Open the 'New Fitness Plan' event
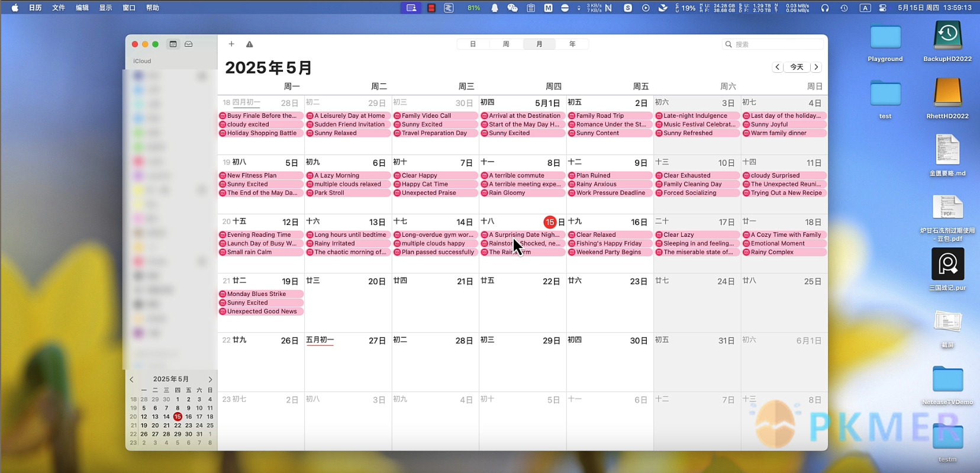The image size is (980, 473). [x=261, y=176]
